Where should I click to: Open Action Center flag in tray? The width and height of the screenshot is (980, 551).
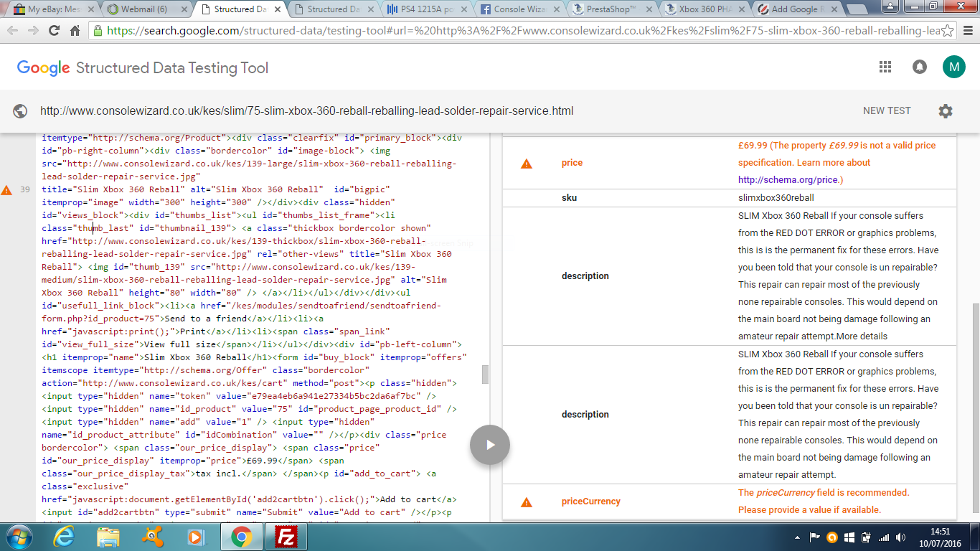(815, 537)
